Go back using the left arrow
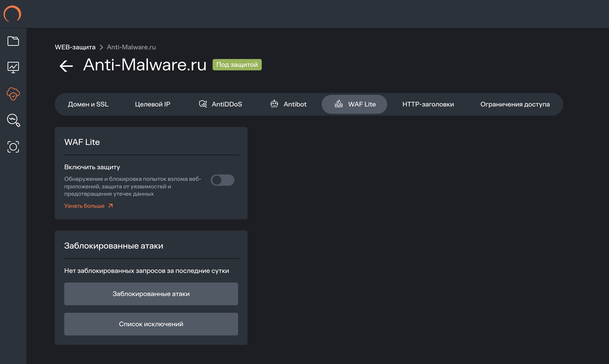609x364 pixels. pyautogui.click(x=66, y=66)
